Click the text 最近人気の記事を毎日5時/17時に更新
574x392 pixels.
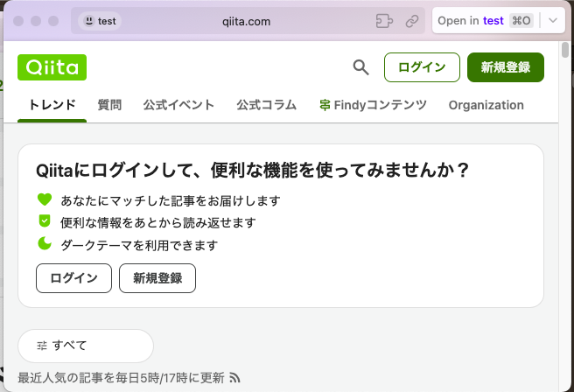click(121, 378)
